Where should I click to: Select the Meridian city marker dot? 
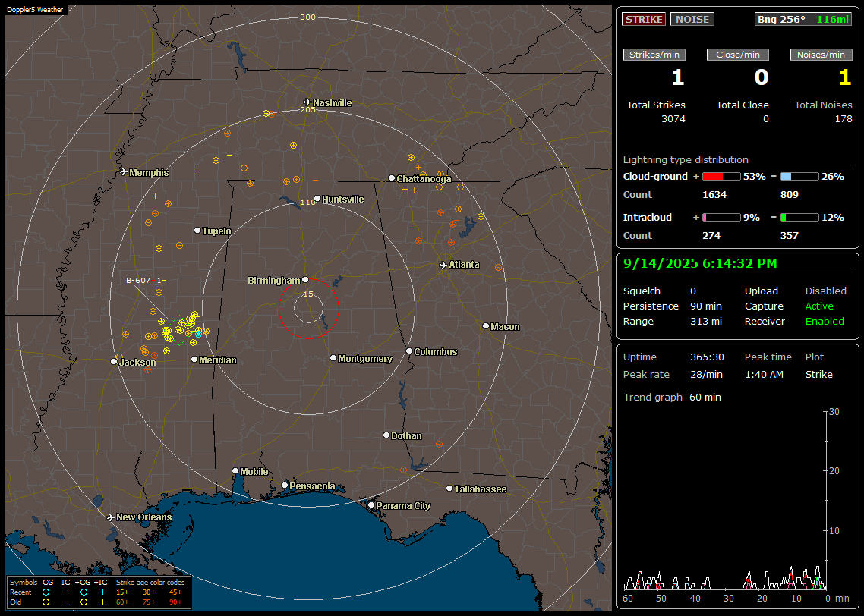pos(194,360)
